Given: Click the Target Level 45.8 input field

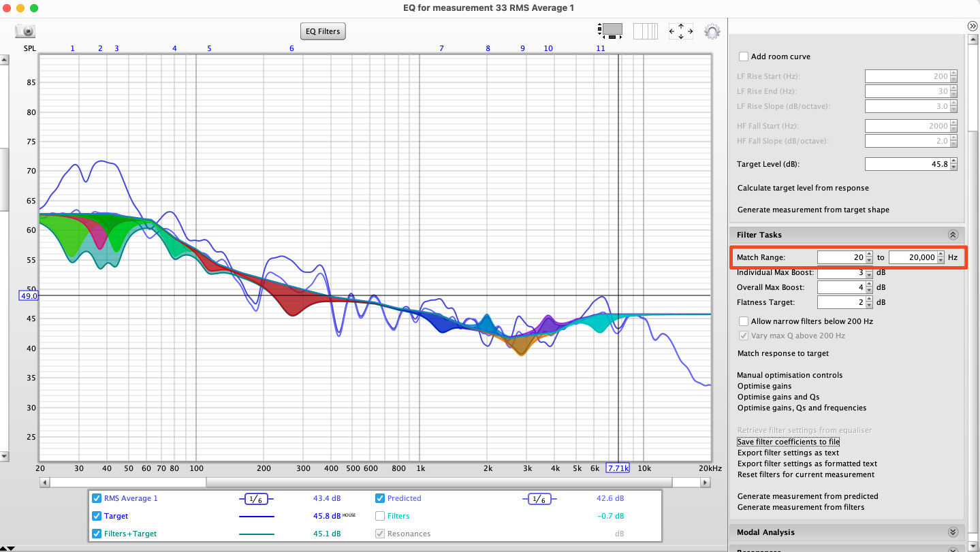Looking at the screenshot, I should coord(906,165).
